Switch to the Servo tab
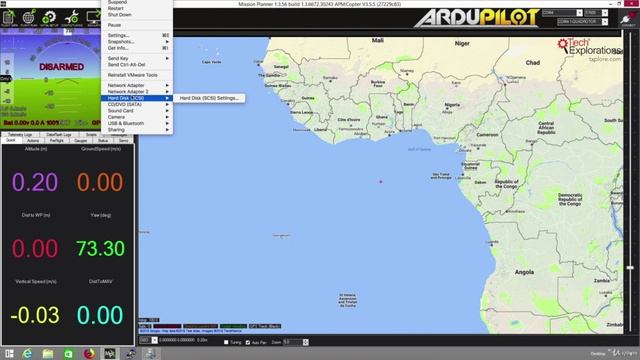Image resolution: width=640 pixels, height=360 pixels. [124, 140]
